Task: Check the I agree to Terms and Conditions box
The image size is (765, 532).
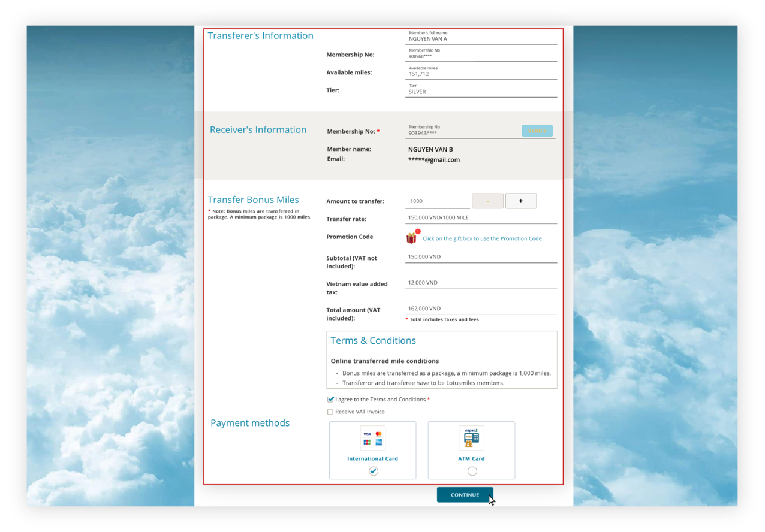Action: click(330, 399)
